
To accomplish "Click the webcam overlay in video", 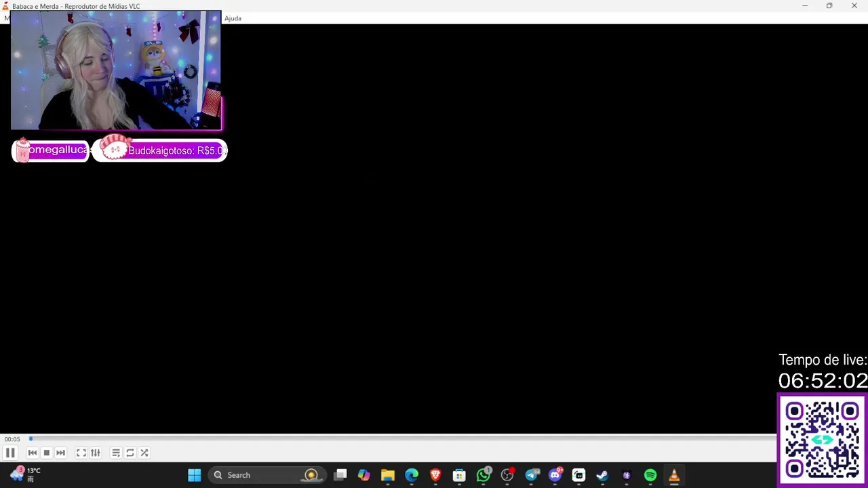I will pos(116,70).
